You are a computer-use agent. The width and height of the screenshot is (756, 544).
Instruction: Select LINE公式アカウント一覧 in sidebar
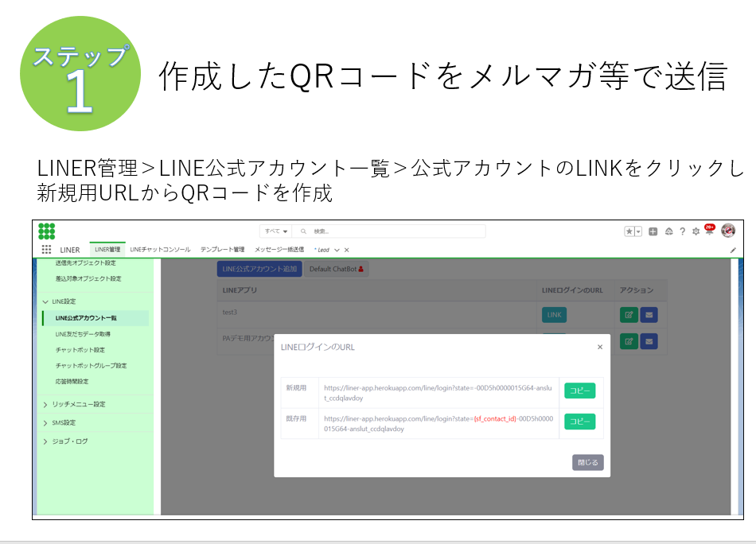point(95,318)
